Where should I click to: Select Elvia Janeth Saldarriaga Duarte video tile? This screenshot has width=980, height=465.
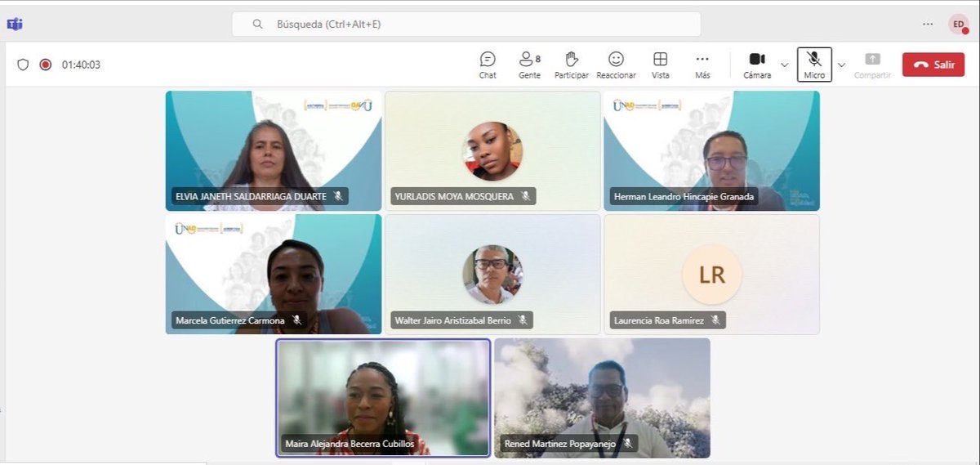click(x=274, y=150)
